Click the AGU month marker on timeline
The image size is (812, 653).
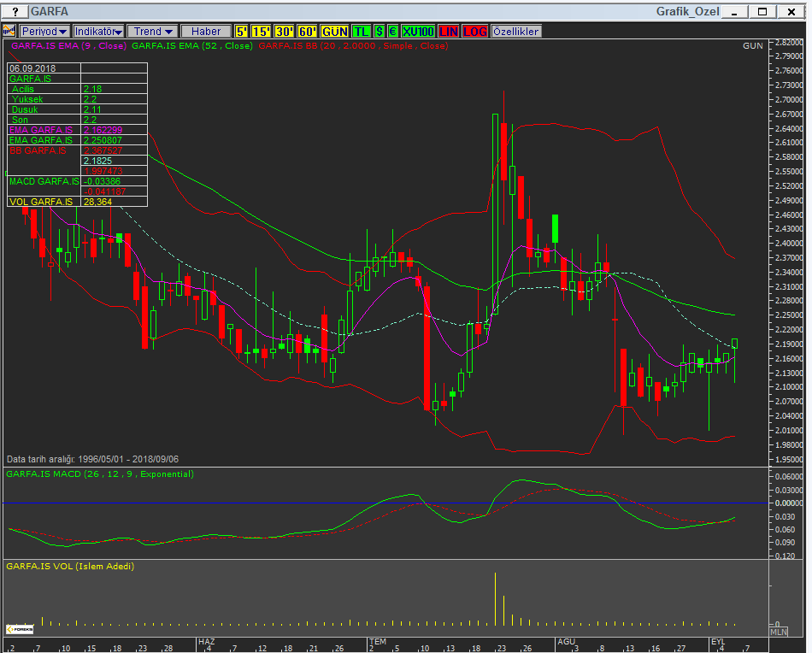click(566, 642)
